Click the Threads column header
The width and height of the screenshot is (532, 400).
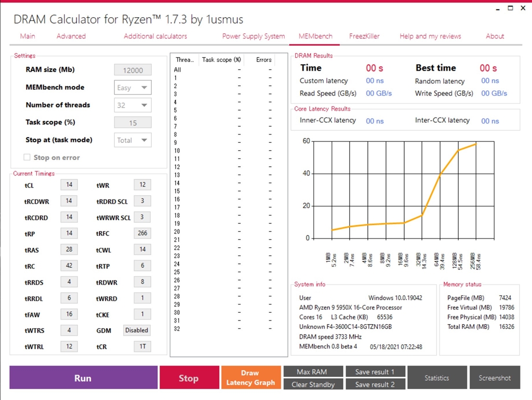(x=185, y=60)
